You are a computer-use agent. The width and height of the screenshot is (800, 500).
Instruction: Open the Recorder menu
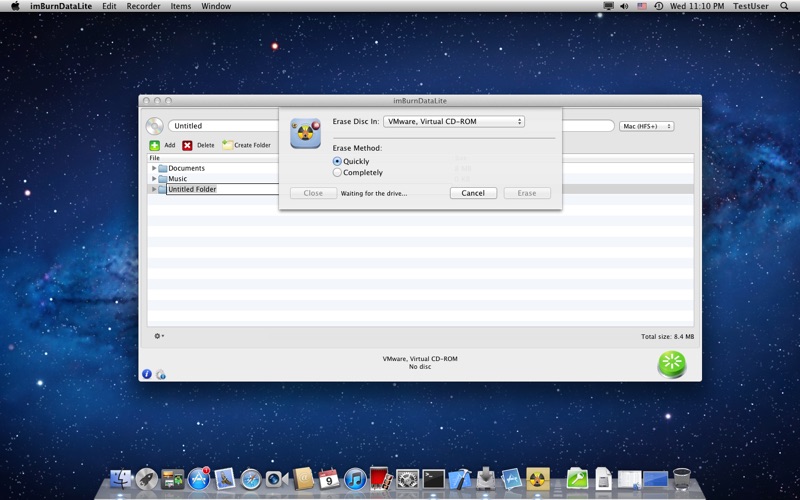[x=143, y=6]
